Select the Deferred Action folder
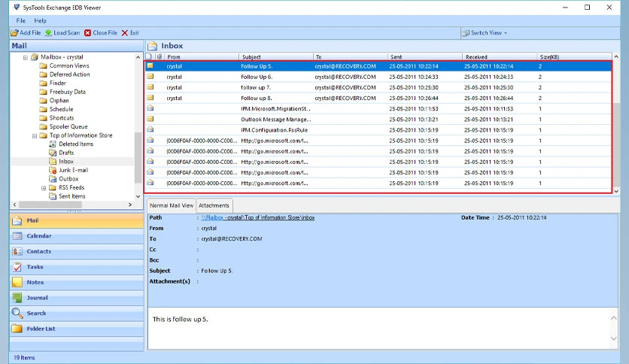 (x=65, y=74)
